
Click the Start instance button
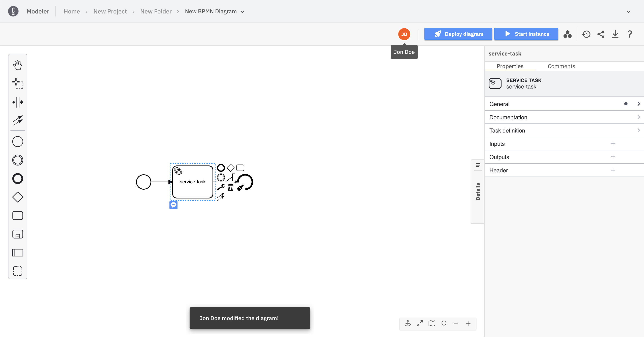click(x=526, y=34)
